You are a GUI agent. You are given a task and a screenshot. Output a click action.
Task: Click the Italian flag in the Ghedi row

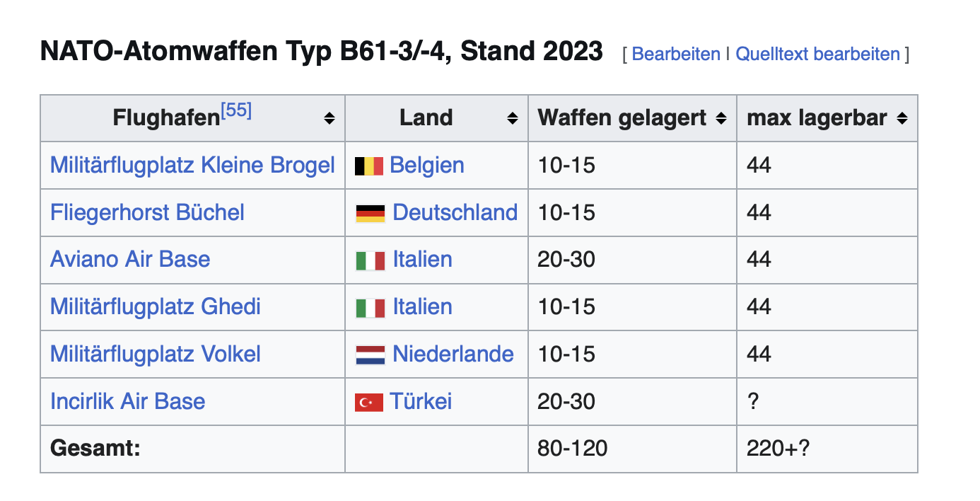click(371, 307)
